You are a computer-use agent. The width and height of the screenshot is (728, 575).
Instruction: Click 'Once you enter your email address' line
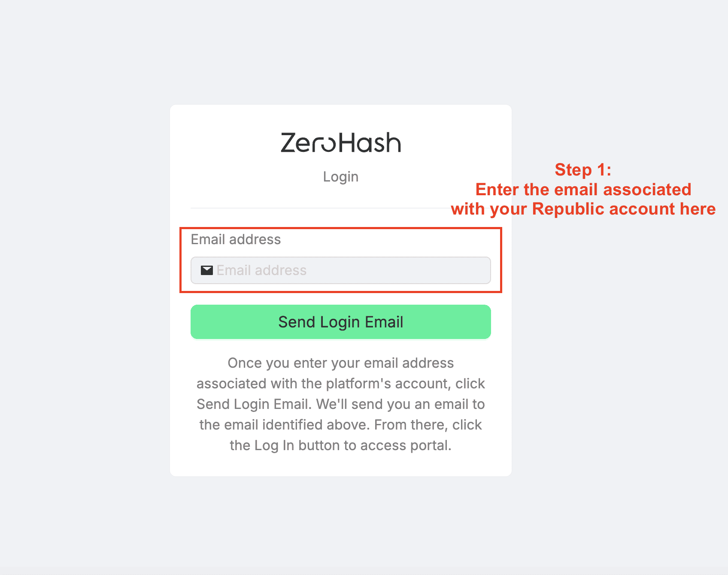point(341,363)
